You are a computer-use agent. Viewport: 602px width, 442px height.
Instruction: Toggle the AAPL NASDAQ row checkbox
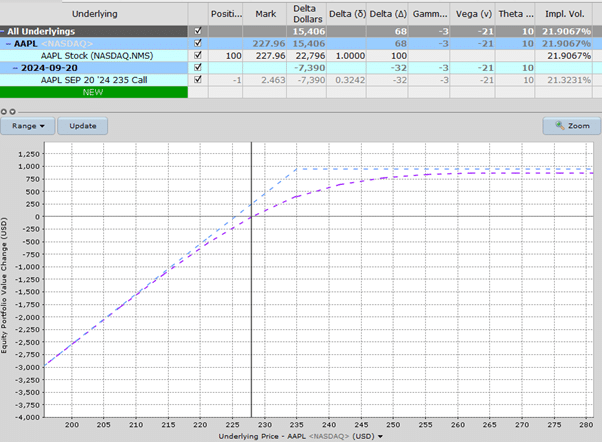tap(197, 43)
